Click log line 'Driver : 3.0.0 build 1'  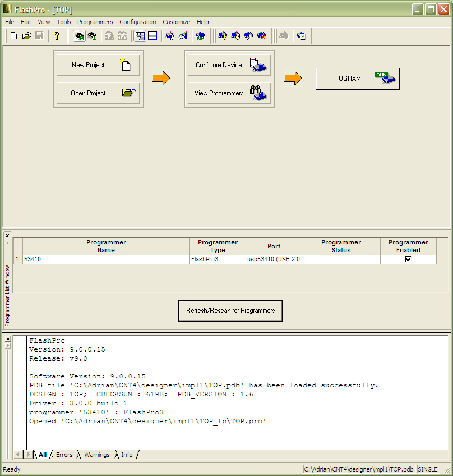click(x=78, y=403)
